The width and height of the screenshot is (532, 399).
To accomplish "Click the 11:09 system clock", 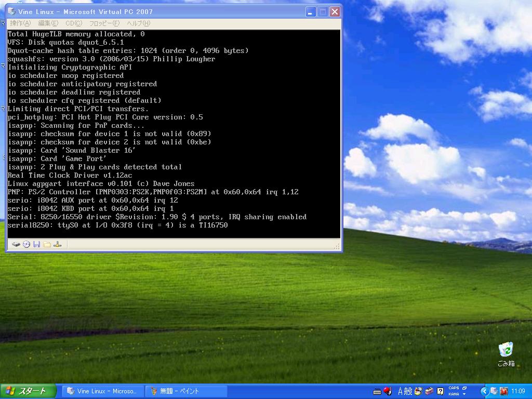I will pos(518,391).
